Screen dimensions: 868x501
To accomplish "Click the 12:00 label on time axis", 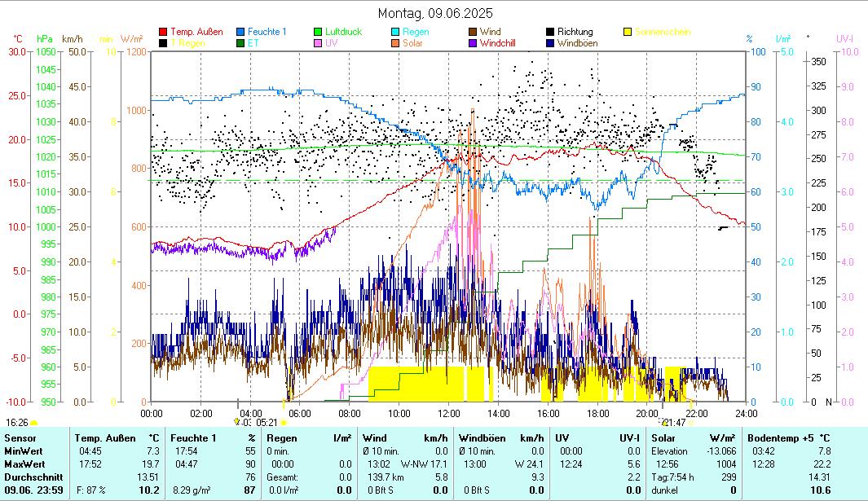I will point(449,413).
